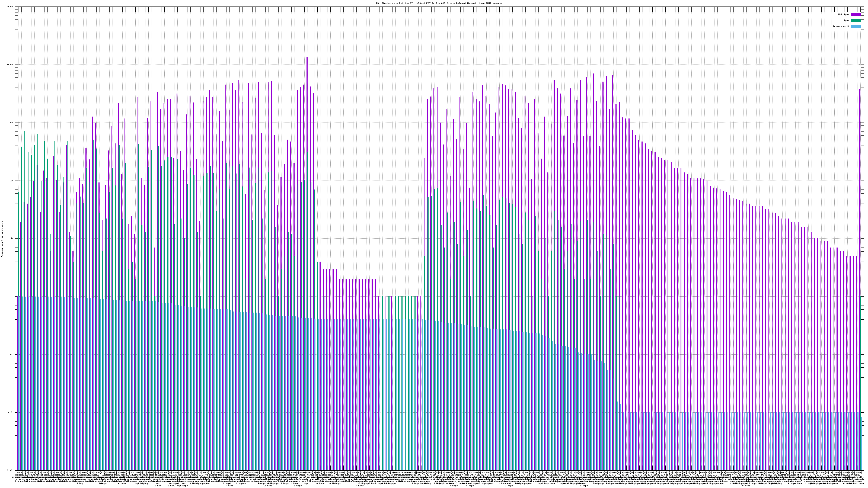Screen dimensions: 868x488
Task: Click the 100 y-axis tick label
Action: (12, 181)
